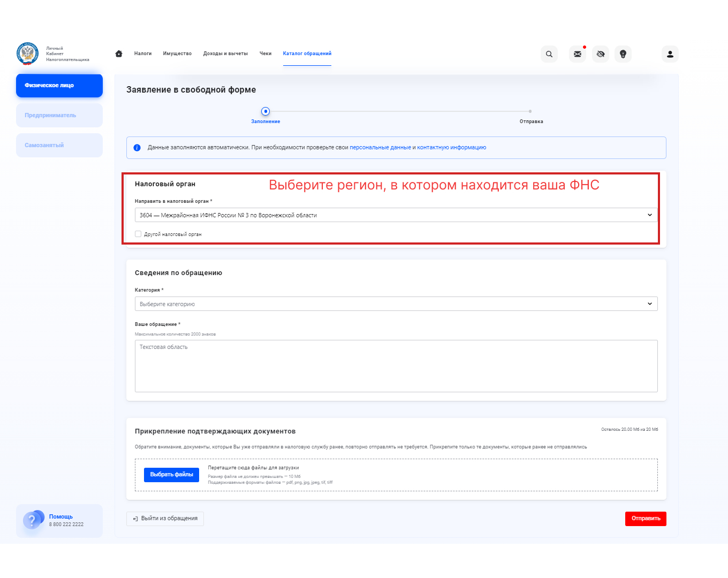This screenshot has width=728, height=578.
Task: Open контактную информацию link
Action: point(452,148)
